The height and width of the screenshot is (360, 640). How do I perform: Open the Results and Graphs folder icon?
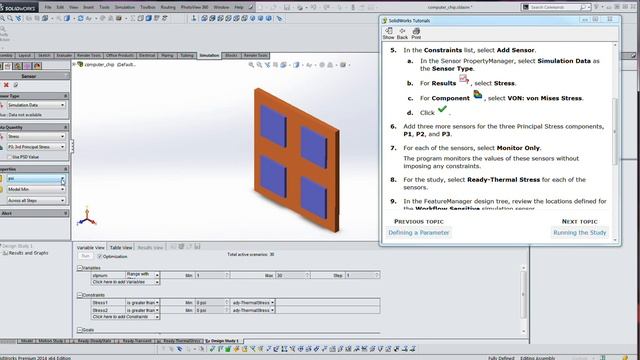[5, 253]
